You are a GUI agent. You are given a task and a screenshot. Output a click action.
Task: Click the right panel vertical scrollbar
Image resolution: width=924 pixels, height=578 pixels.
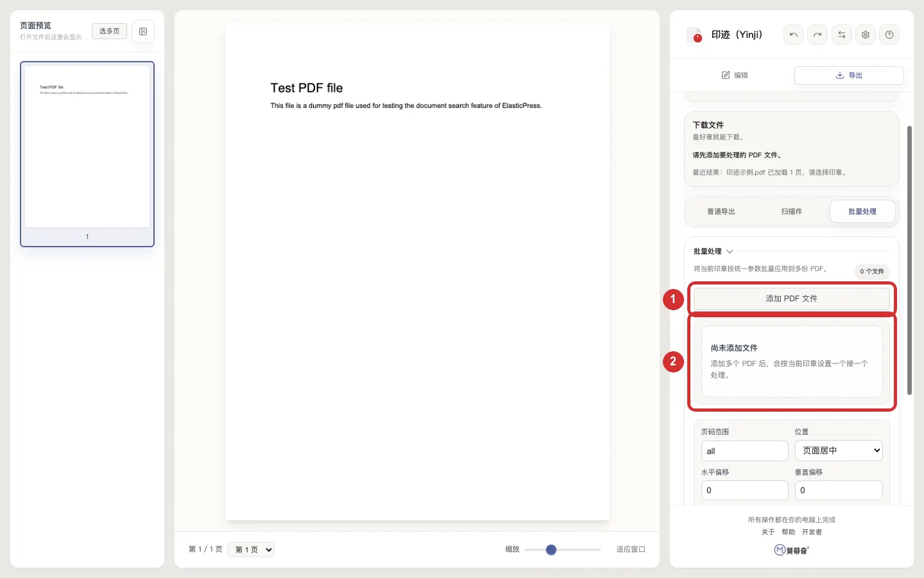[x=909, y=260]
